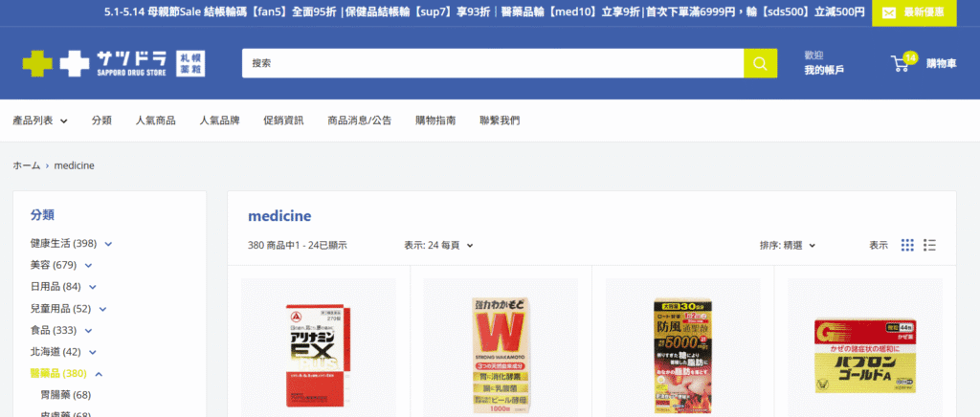980x417 pixels.
Task: Open the shopping cart icon
Action: [x=903, y=62]
